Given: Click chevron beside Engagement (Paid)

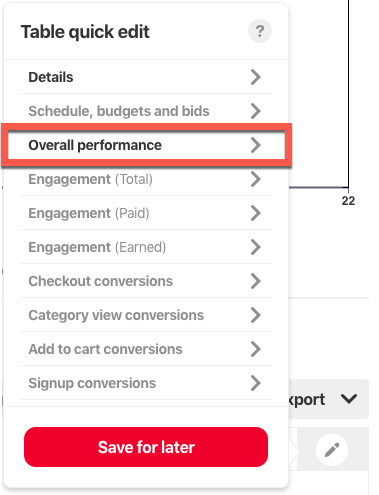Looking at the screenshot, I should pyautogui.click(x=256, y=213).
